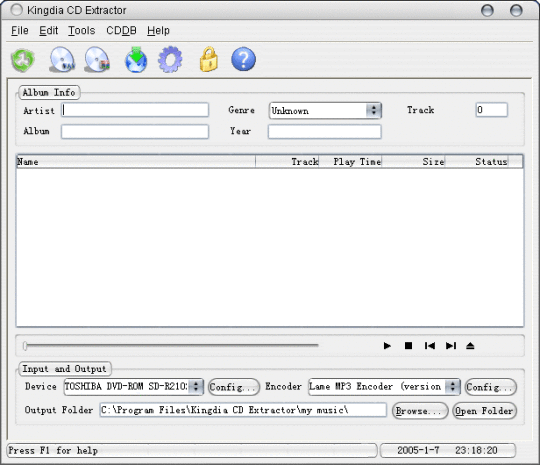
Task: Expand the Genre dropdown showing Unknown
Action: [x=325, y=111]
